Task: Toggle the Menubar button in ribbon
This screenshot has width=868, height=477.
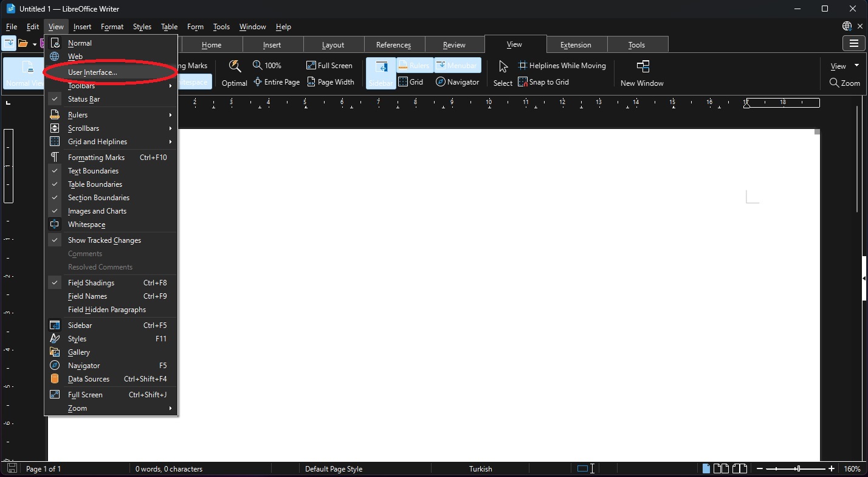Action: (458, 65)
